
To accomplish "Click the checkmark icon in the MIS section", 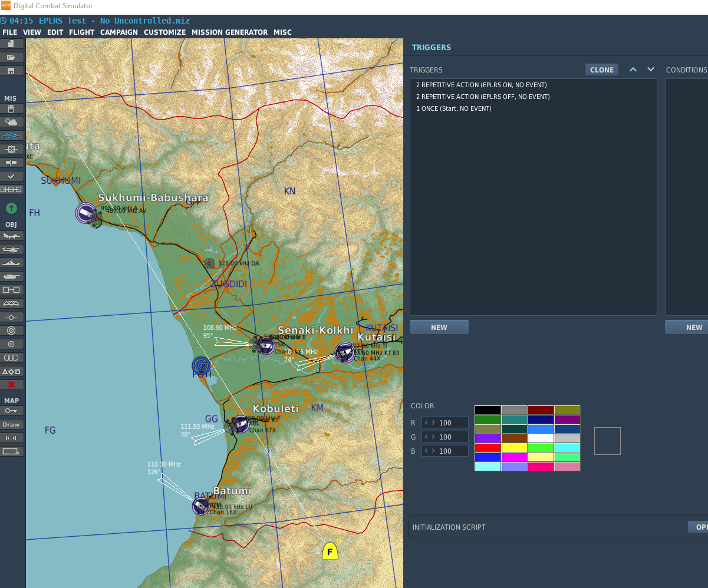I will coord(12,176).
